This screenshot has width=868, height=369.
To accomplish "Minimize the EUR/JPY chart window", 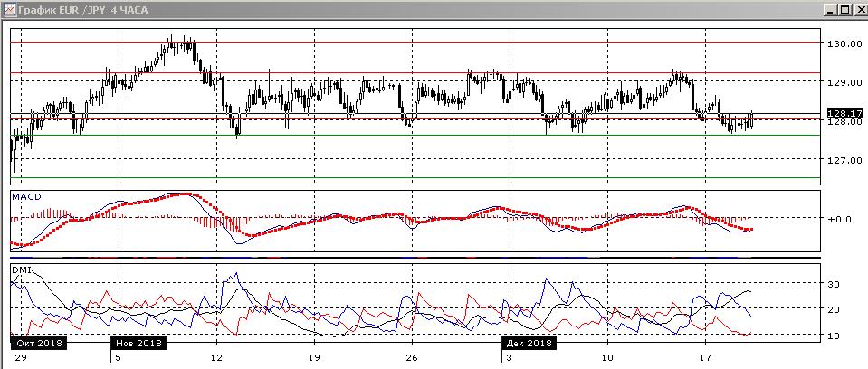I will tap(831, 9).
